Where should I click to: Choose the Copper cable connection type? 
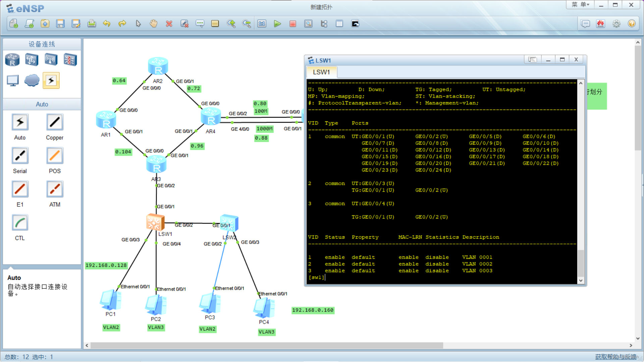click(x=55, y=122)
